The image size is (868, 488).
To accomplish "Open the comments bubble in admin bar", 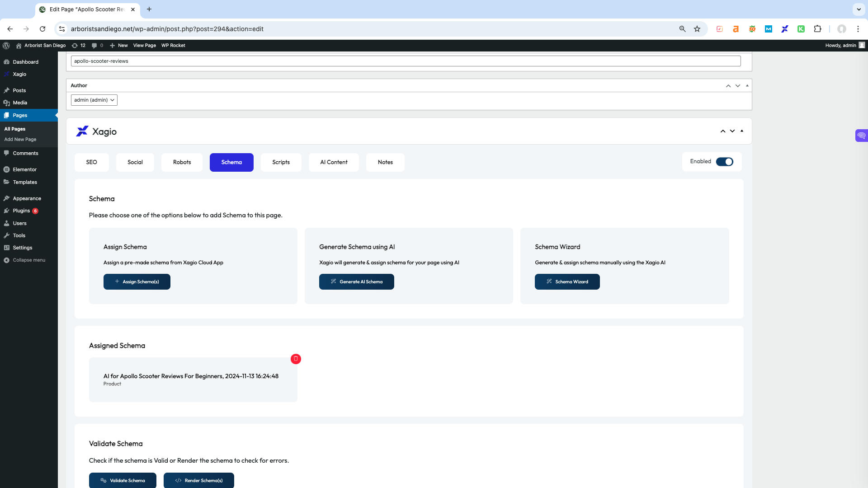I will coord(97,45).
